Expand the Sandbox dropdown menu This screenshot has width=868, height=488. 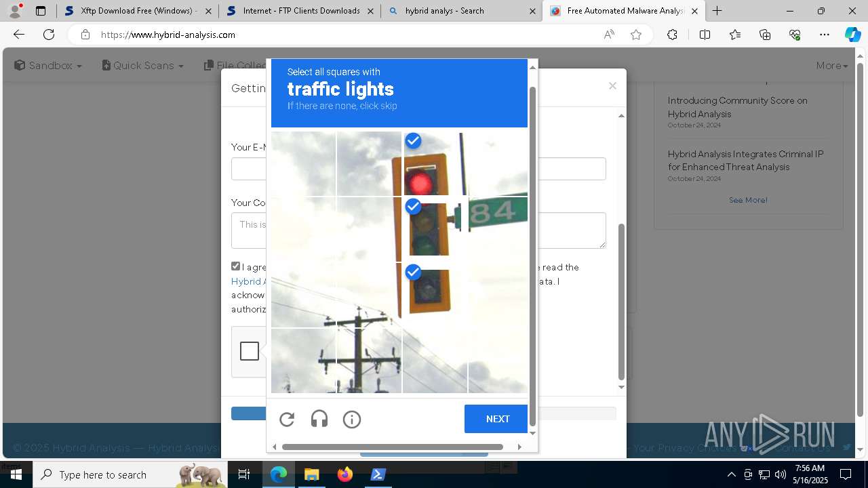pos(48,65)
